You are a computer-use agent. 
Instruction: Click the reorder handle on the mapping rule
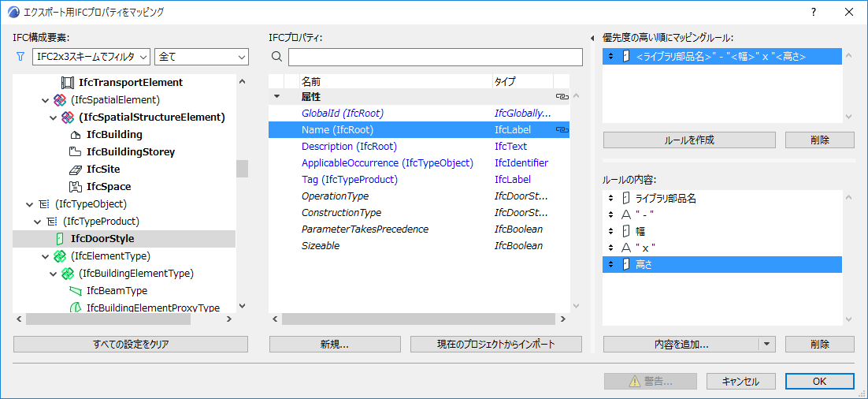610,57
